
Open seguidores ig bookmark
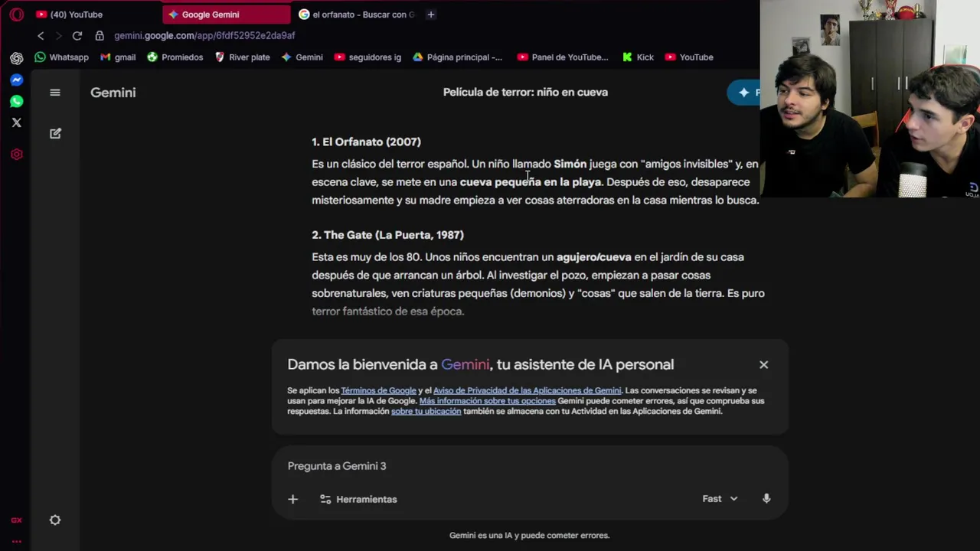(368, 57)
